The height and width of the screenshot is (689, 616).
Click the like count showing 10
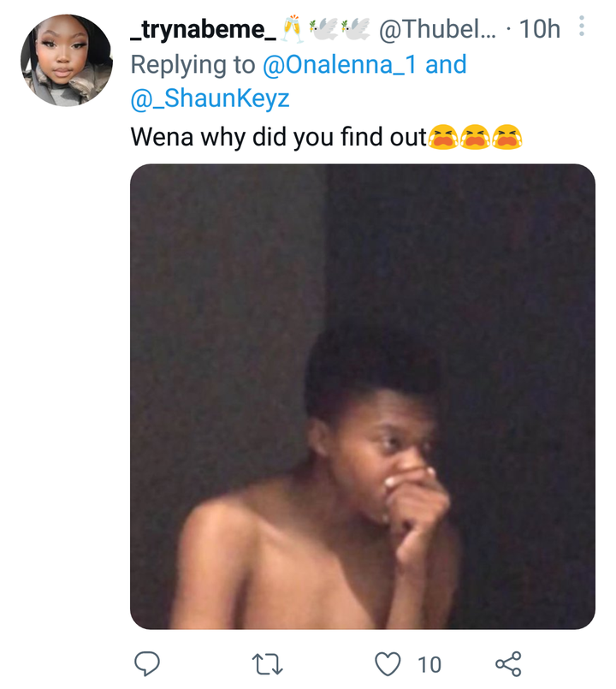(429, 664)
